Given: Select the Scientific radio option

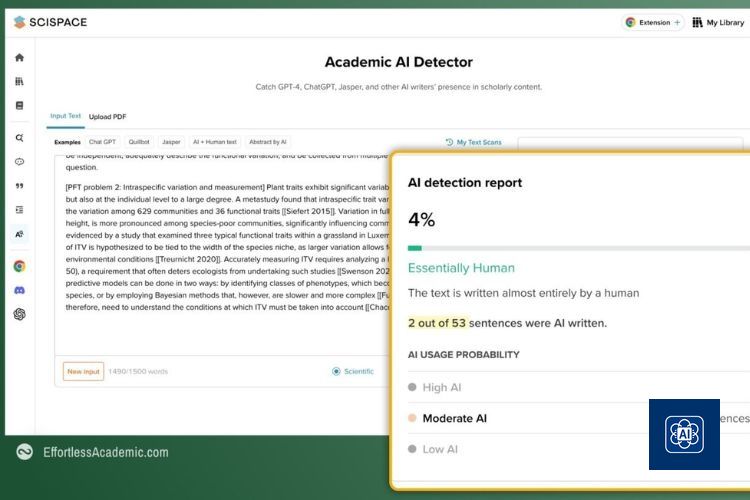Looking at the screenshot, I should click(353, 371).
